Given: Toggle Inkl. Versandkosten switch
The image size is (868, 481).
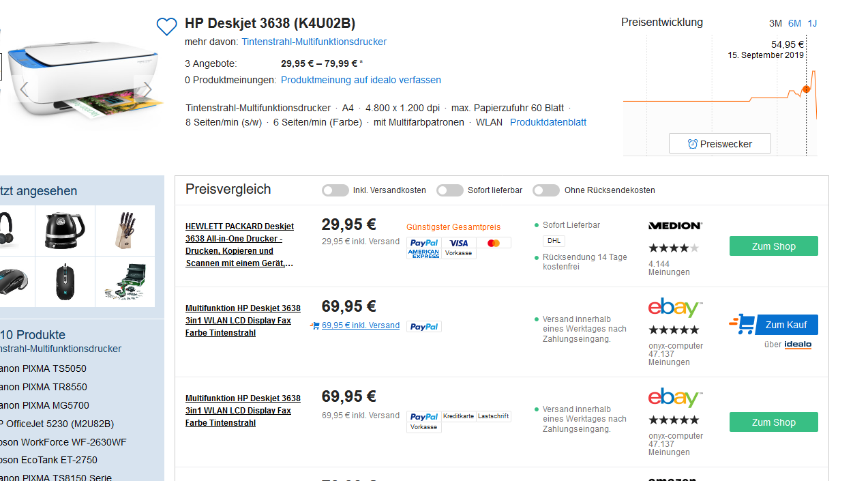Looking at the screenshot, I should pyautogui.click(x=335, y=190).
